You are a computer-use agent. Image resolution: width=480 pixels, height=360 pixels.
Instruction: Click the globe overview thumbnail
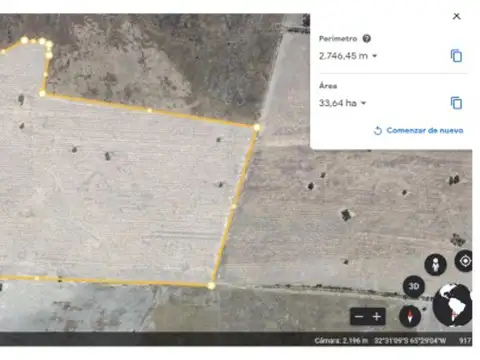click(x=452, y=305)
